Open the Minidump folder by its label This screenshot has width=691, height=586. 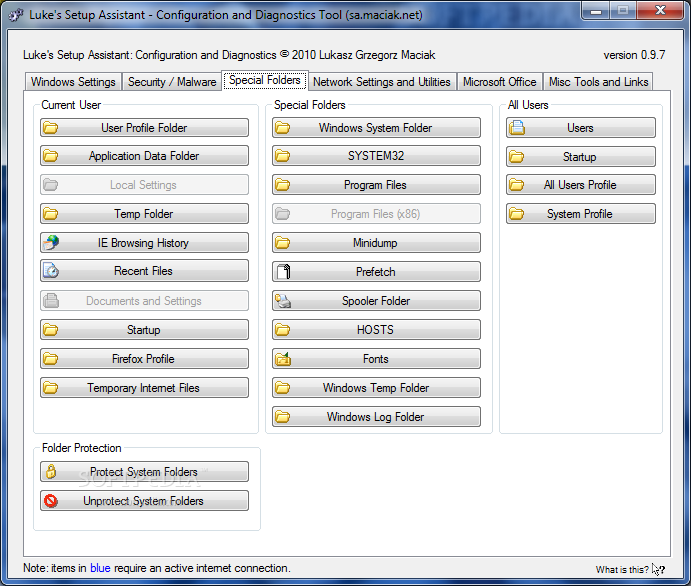pyautogui.click(x=375, y=243)
